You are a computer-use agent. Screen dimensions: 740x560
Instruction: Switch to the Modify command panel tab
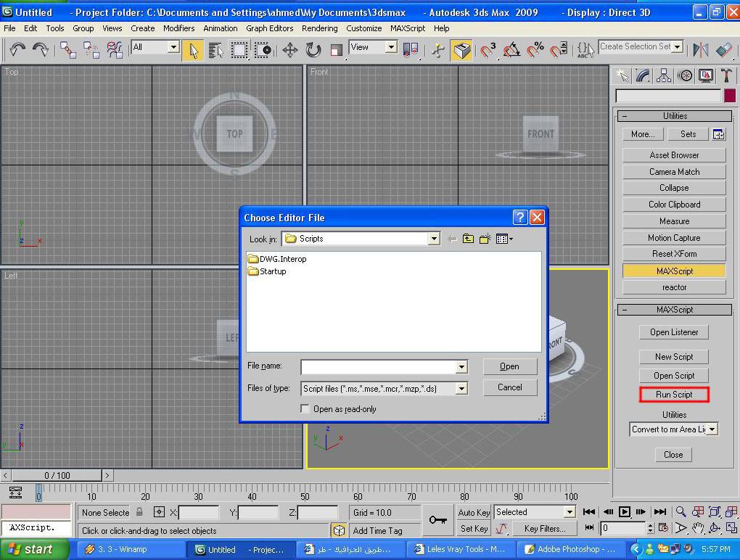[643, 75]
